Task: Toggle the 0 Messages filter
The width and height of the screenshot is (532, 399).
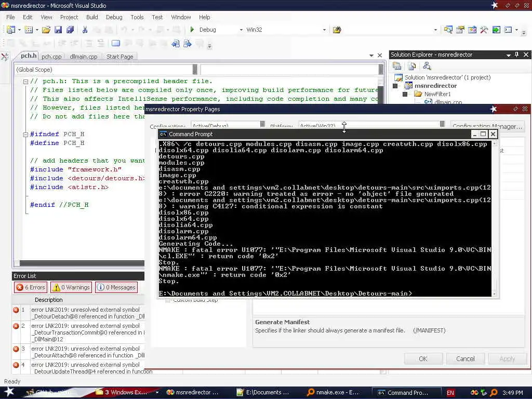Action: [x=116, y=287]
